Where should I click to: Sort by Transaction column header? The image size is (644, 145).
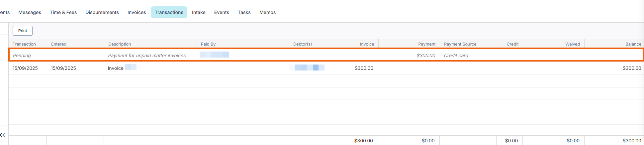pos(24,44)
